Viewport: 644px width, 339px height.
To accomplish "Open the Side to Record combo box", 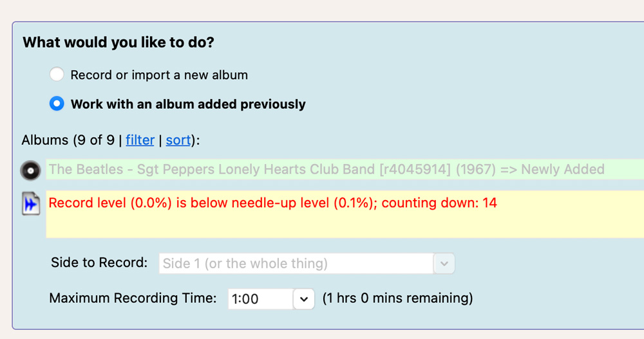I will coord(296,263).
